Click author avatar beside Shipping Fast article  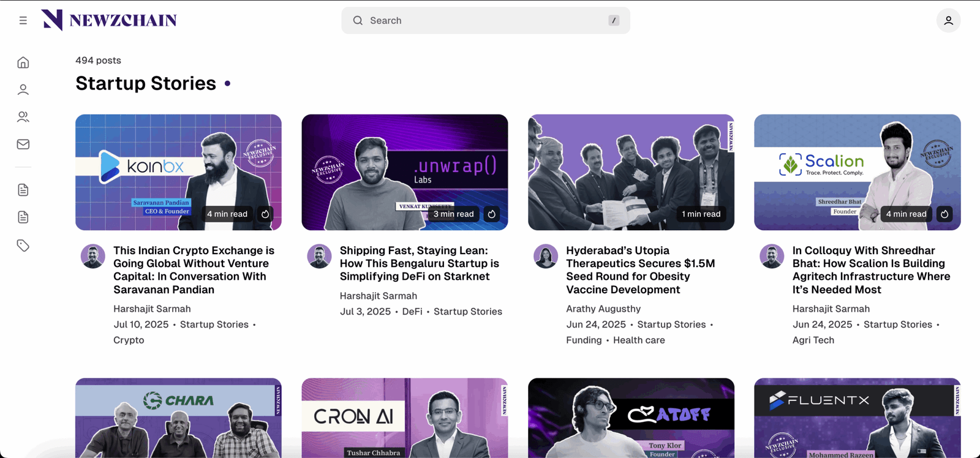[x=319, y=257]
